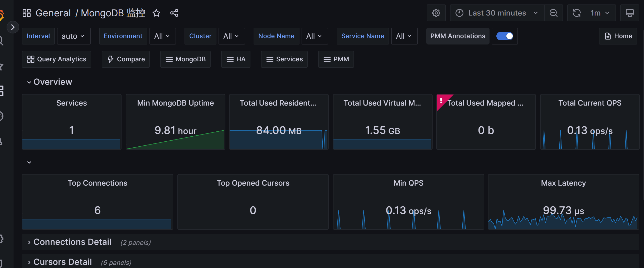644x268 pixels.
Task: Click the Environment variable label
Action: 123,36
